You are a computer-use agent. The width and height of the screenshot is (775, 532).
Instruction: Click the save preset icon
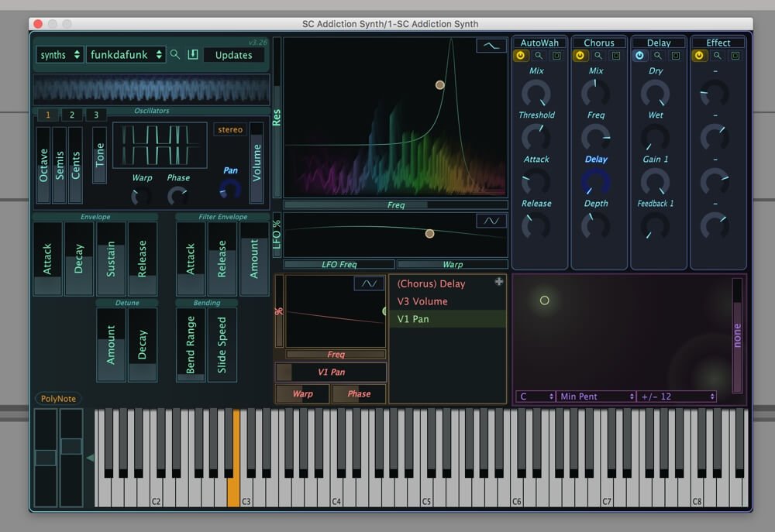click(x=193, y=55)
